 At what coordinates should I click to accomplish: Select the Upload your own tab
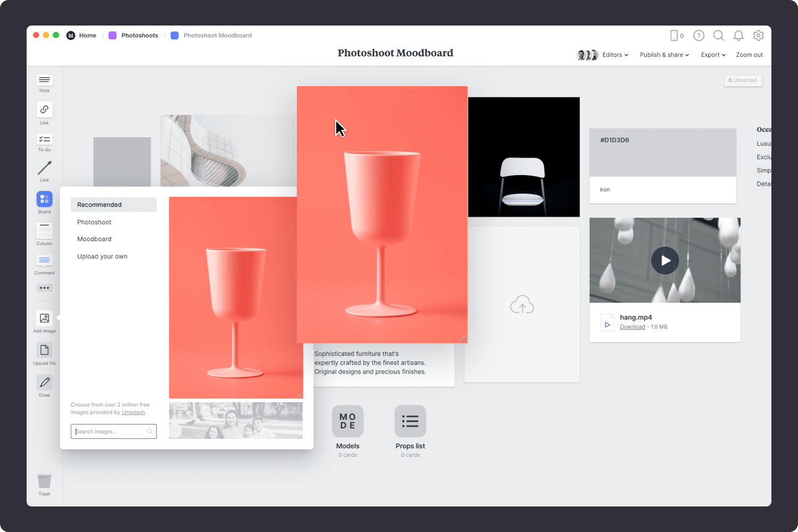click(102, 256)
